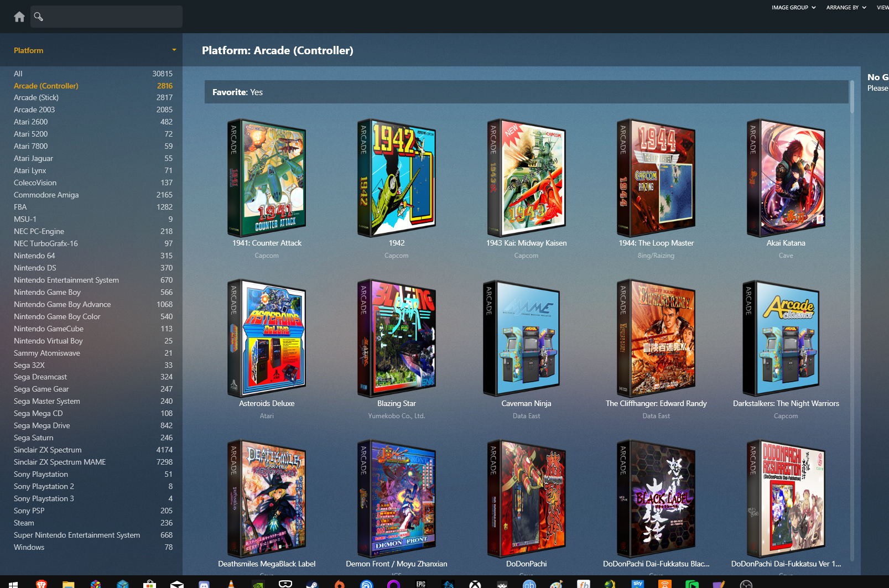Screen dimensions: 889x588
Task: Open Nintendo Entertainment System platform
Action: (93, 280)
